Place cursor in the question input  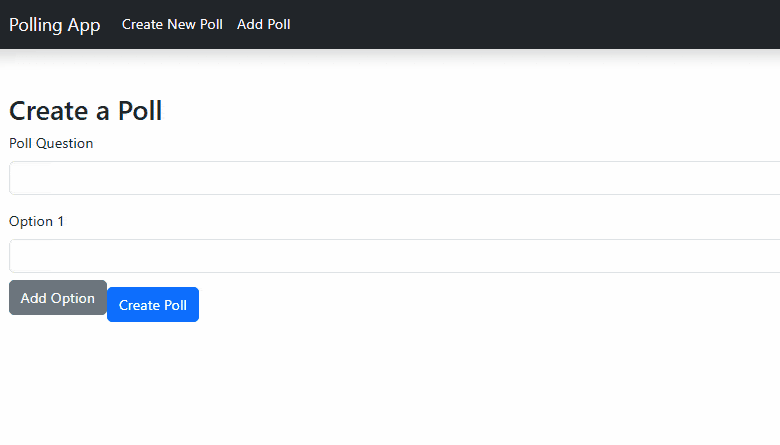coord(394,178)
